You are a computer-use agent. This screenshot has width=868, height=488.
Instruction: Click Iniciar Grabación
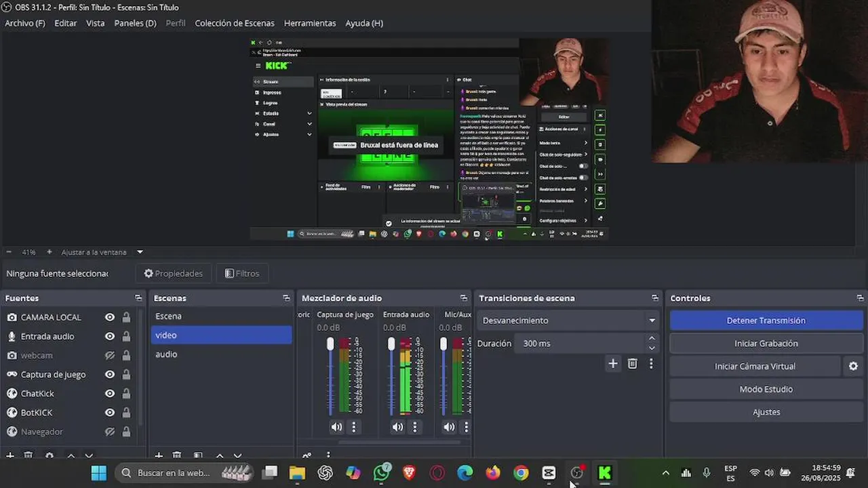766,344
